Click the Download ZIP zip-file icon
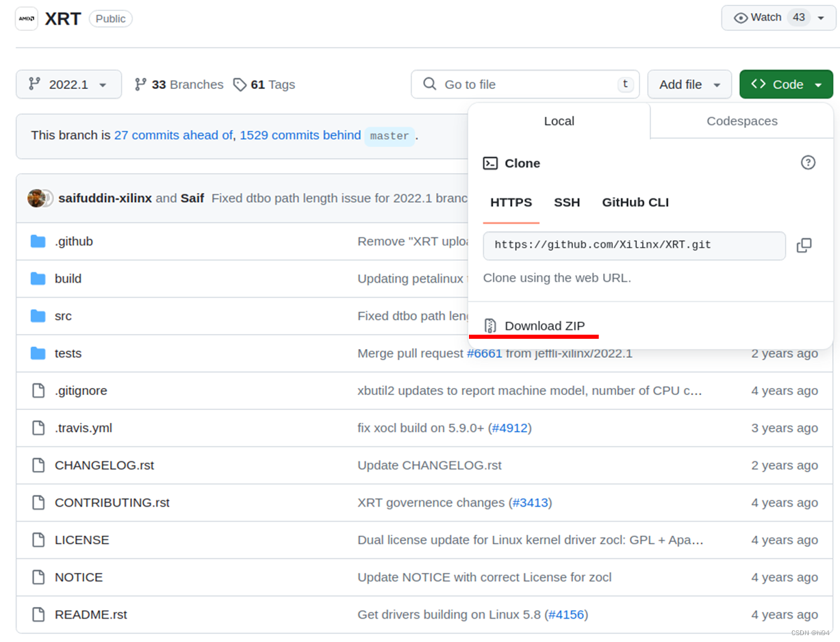The width and height of the screenshot is (840, 642). 489,326
